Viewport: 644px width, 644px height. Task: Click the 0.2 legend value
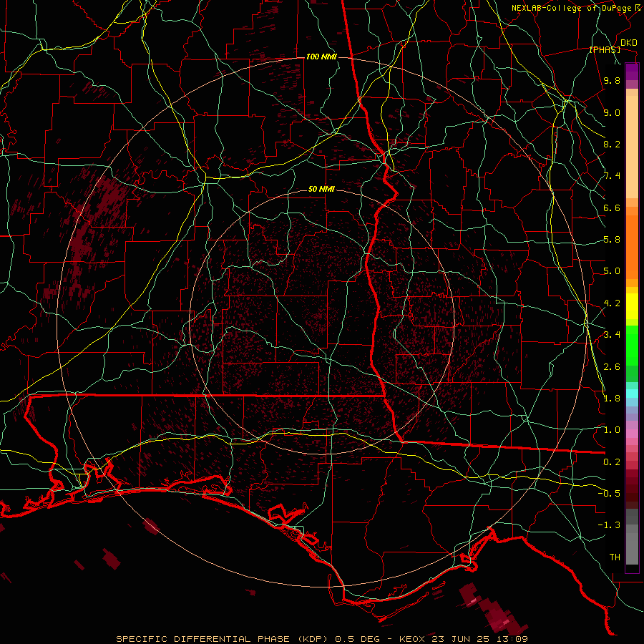click(612, 462)
